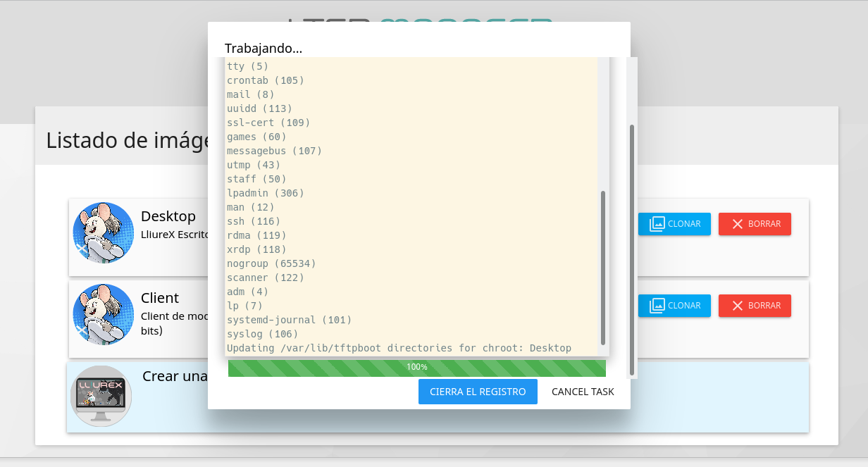Click the 'Trabajando...' dialog title
868x467 pixels.
point(263,48)
